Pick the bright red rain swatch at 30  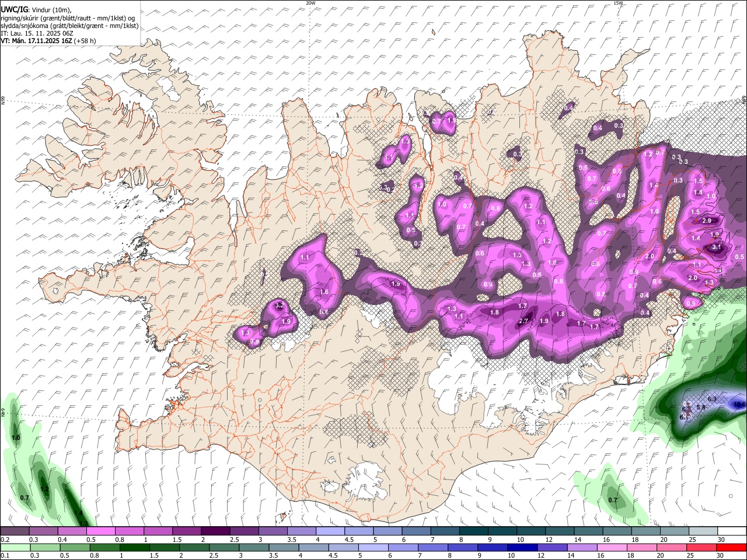[732, 548]
